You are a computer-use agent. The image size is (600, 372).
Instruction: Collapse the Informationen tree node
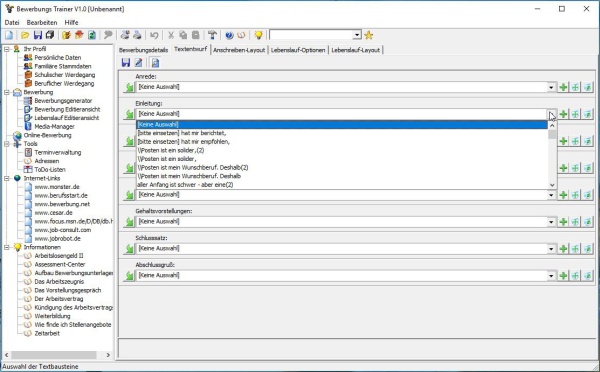tap(7, 247)
